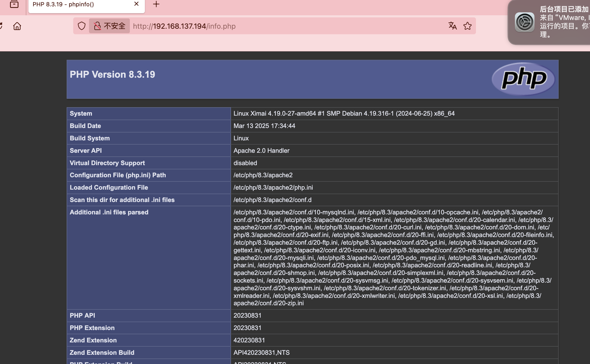Click the Zend Extension Build label
The height and width of the screenshot is (364, 590).
[102, 353]
